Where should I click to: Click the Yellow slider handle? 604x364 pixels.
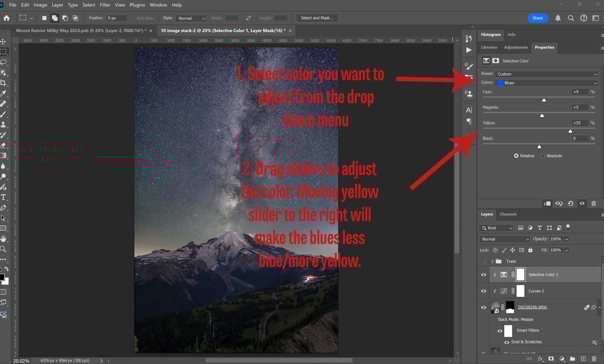coord(570,131)
